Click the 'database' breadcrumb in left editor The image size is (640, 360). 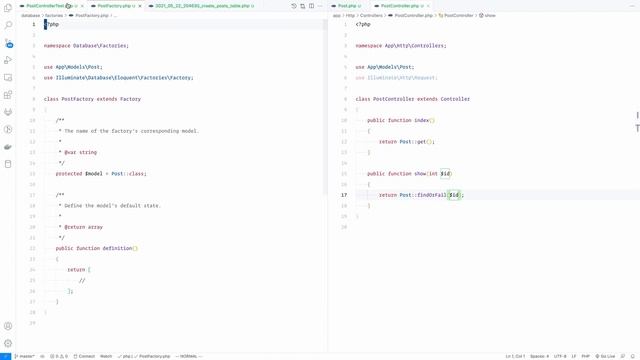[31, 16]
